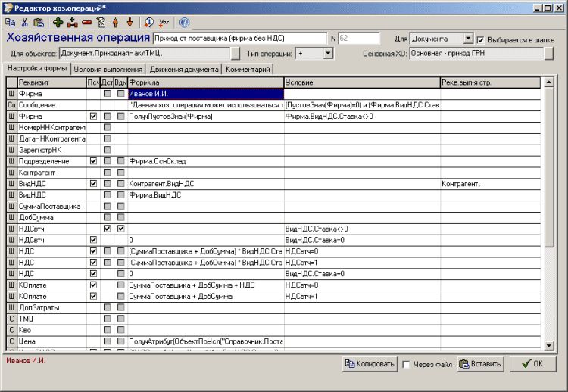The width and height of the screenshot is (568, 392).
Task: Add a new row with green plus
Action: [58, 23]
